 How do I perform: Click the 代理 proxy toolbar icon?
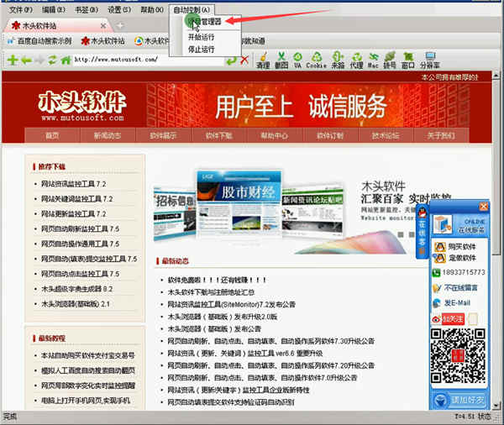click(x=356, y=60)
